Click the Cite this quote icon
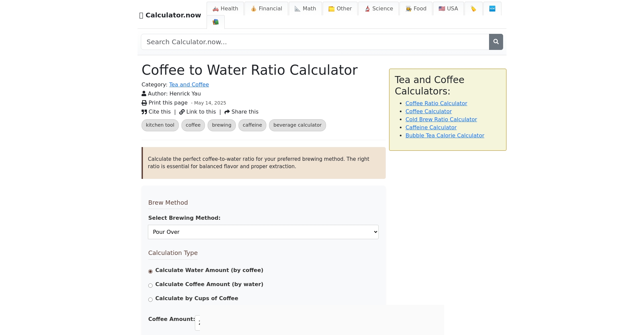Viewport: 644px width, 335px height. click(144, 112)
